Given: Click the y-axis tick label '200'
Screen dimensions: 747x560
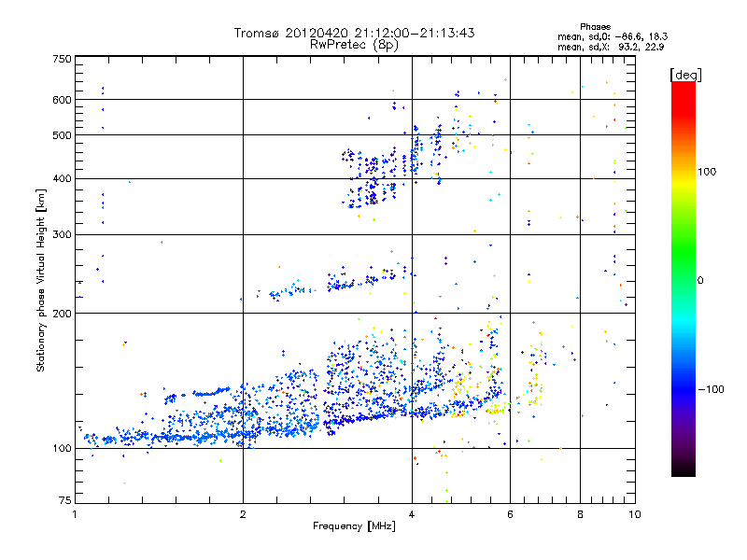Looking at the screenshot, I should click(62, 314).
